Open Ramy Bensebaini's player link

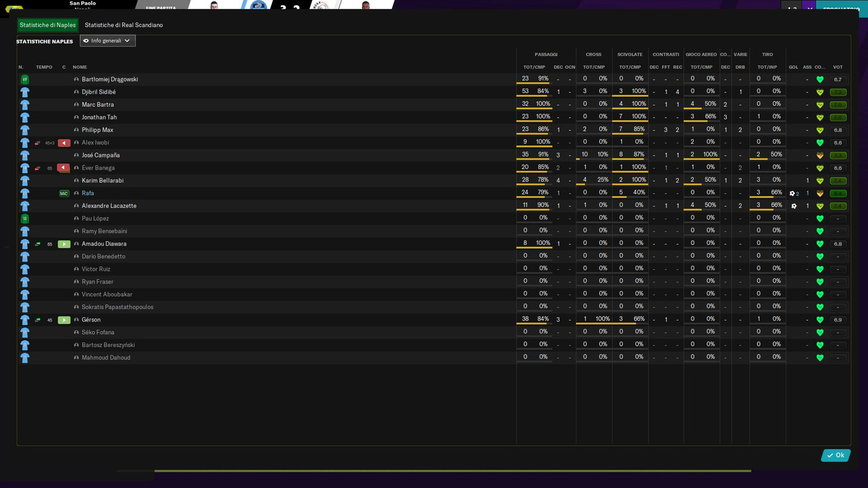pyautogui.click(x=104, y=231)
